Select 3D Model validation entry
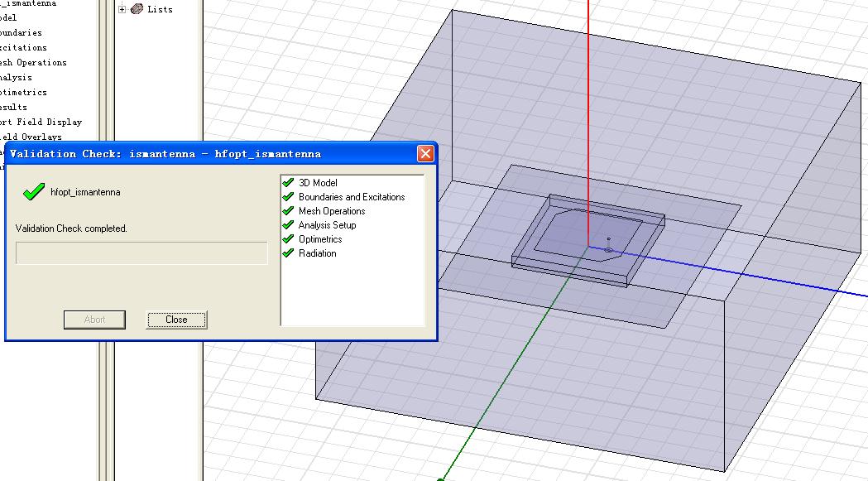 click(318, 183)
